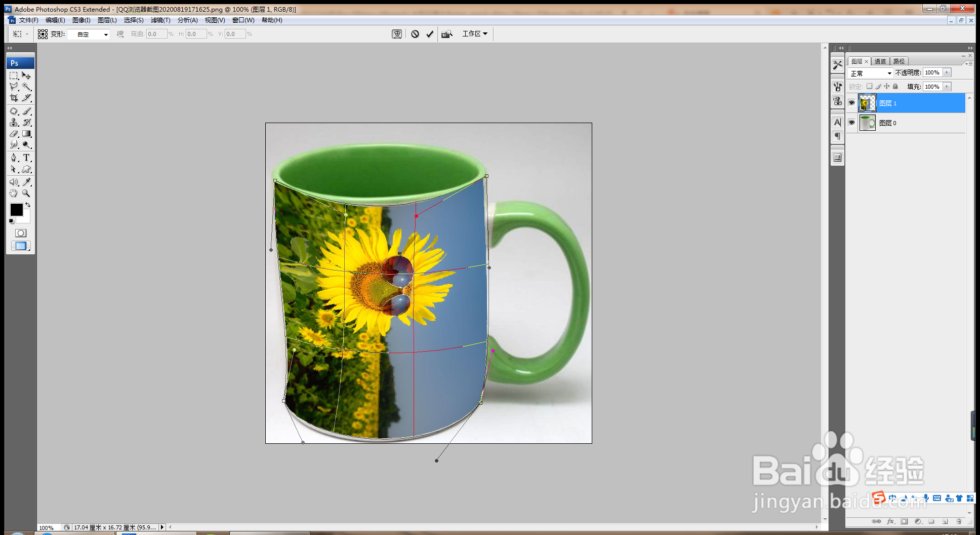Select the Polygonal Lasso tool

pyautogui.click(x=14, y=87)
